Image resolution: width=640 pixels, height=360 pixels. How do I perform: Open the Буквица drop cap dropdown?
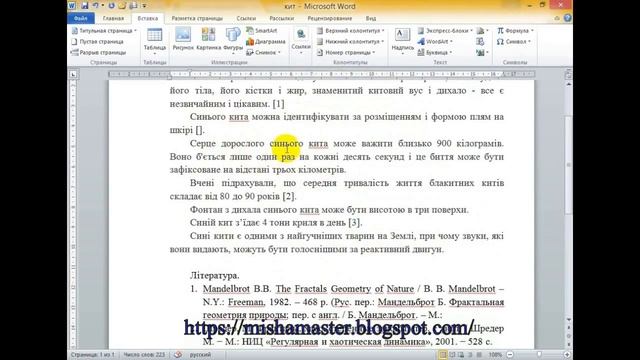point(434,52)
